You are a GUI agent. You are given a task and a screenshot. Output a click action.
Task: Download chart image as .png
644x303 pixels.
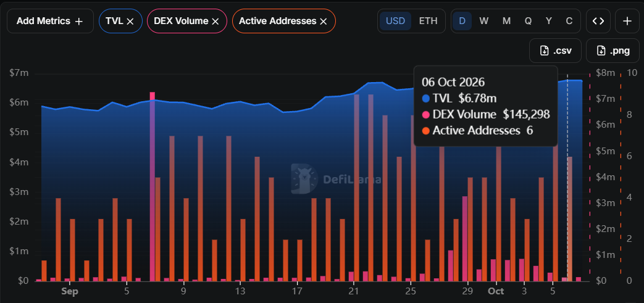[x=613, y=51]
